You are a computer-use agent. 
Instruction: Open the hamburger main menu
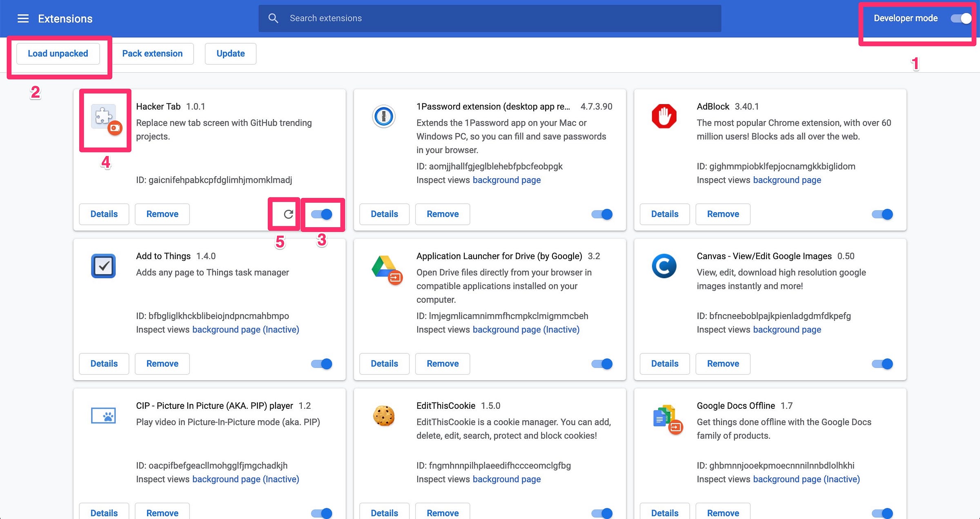[23, 18]
